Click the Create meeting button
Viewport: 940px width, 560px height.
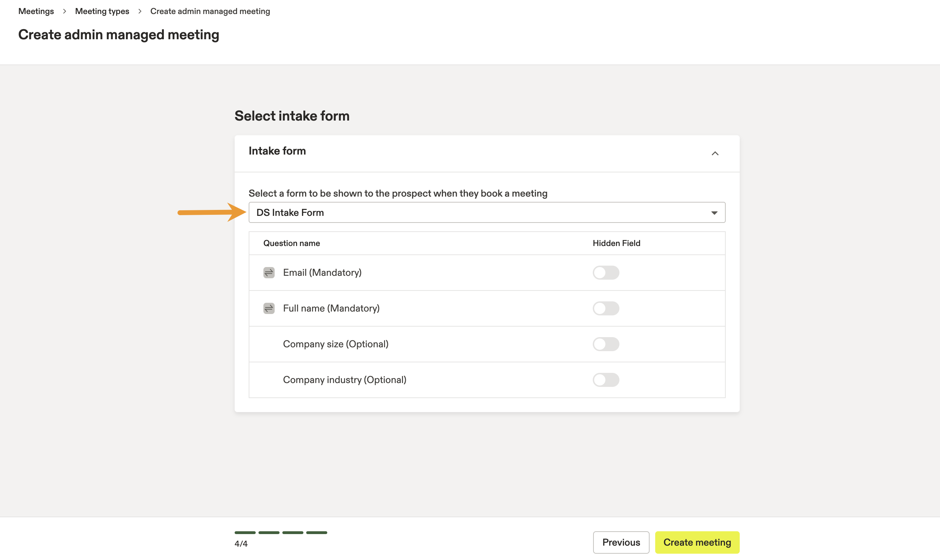697,542
